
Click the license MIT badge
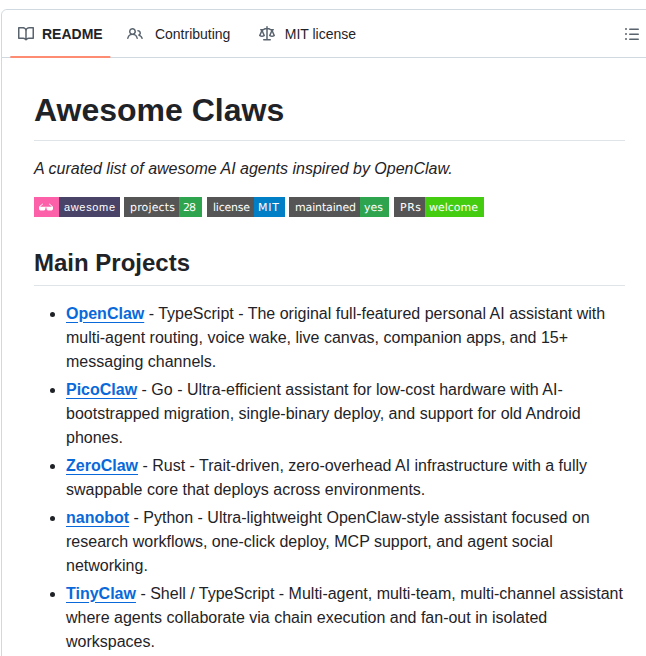246,207
